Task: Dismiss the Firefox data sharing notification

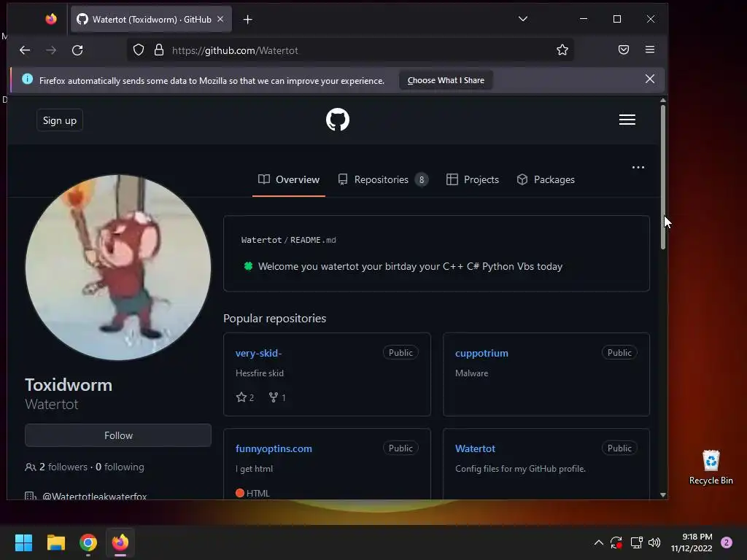Action: [x=649, y=79]
